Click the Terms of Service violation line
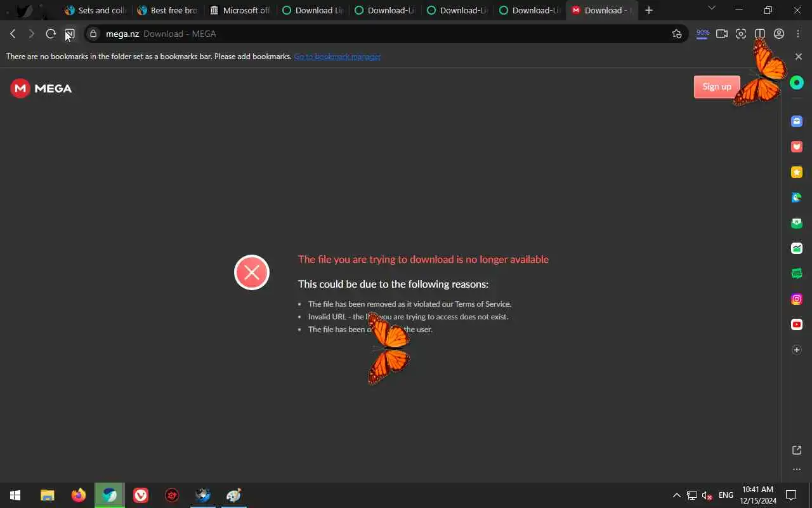Image resolution: width=812 pixels, height=508 pixels. pos(410,304)
